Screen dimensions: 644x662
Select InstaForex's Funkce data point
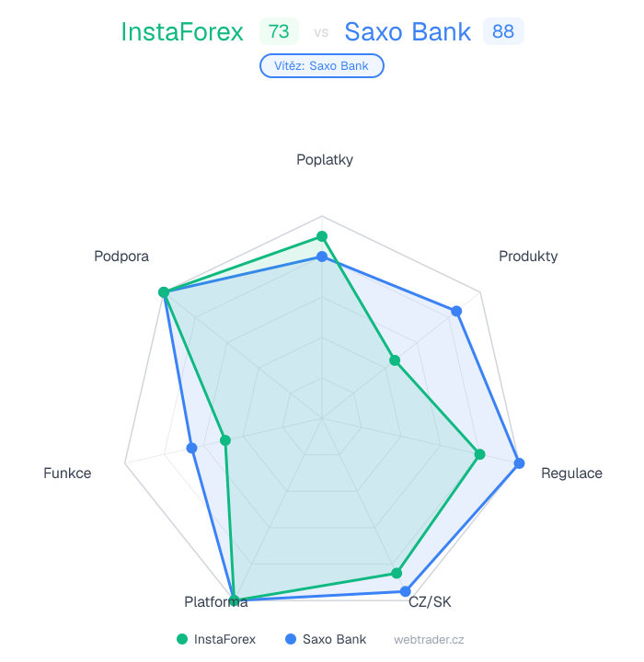pos(225,440)
